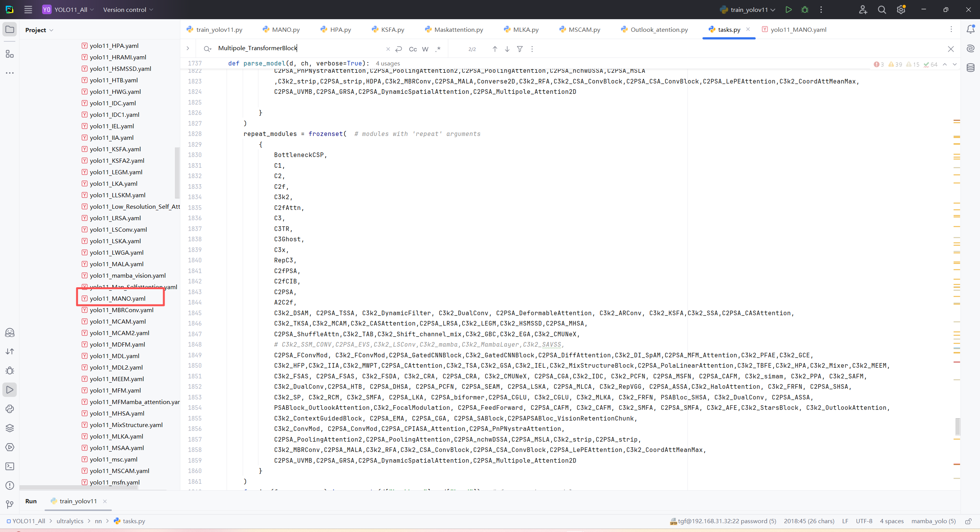Open the Database tool window icon
This screenshot has height=532, width=980.
coord(970,68)
